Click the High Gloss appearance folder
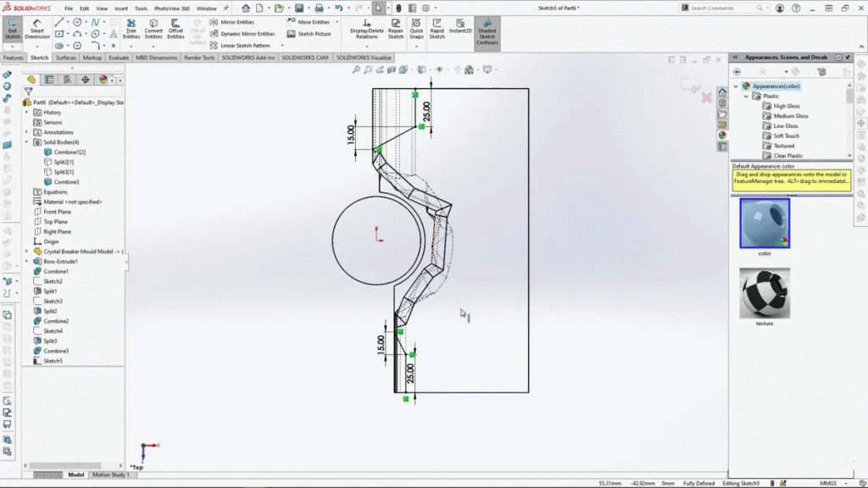 (x=786, y=106)
